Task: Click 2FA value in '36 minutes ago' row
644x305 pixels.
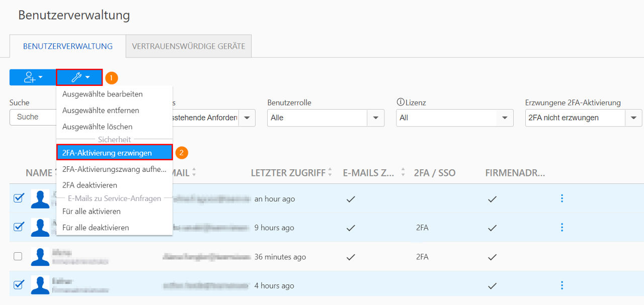Action: coord(422,257)
